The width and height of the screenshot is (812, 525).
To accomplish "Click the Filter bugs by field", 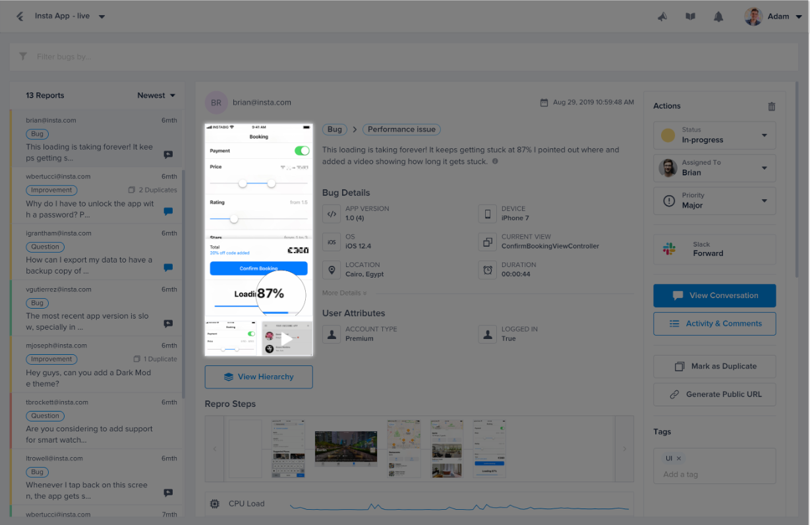I will point(405,57).
